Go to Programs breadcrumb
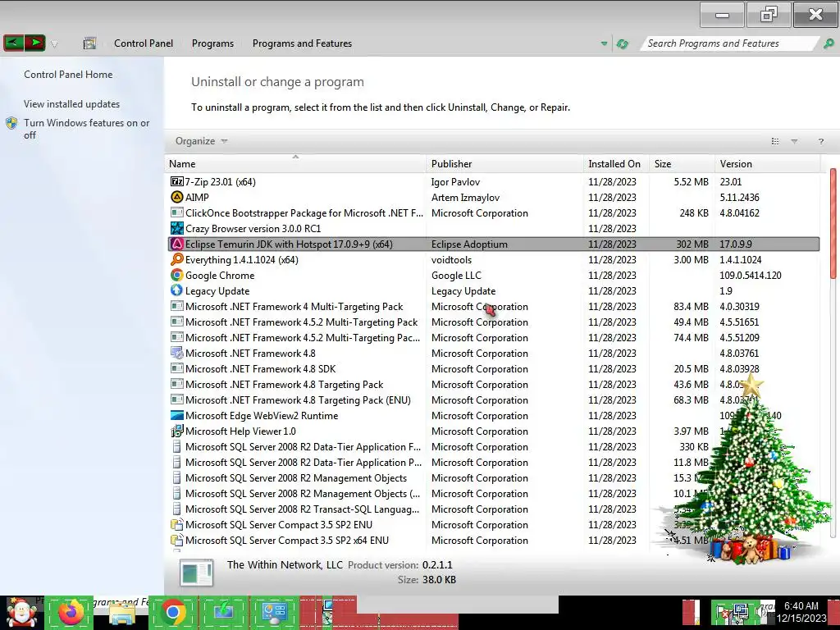 click(x=212, y=43)
